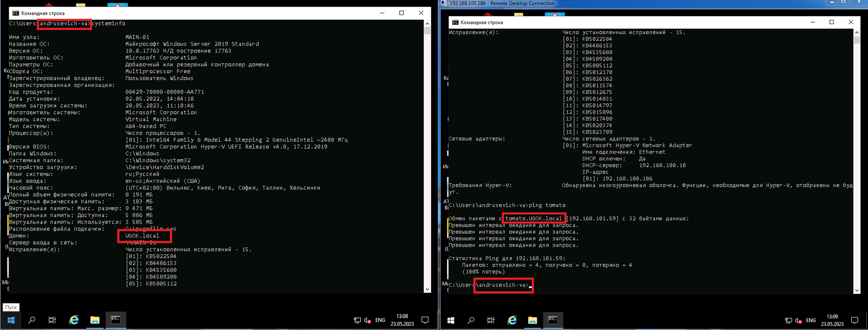Close the remote Command Prompt window

click(851, 22)
